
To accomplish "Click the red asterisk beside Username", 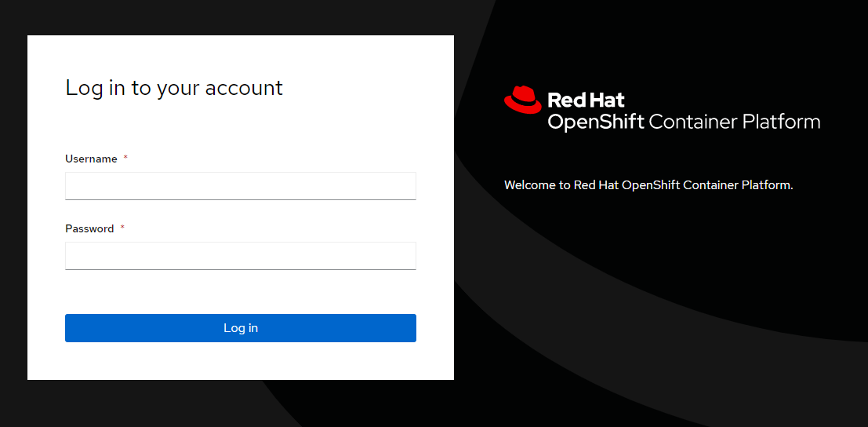I will 125,159.
